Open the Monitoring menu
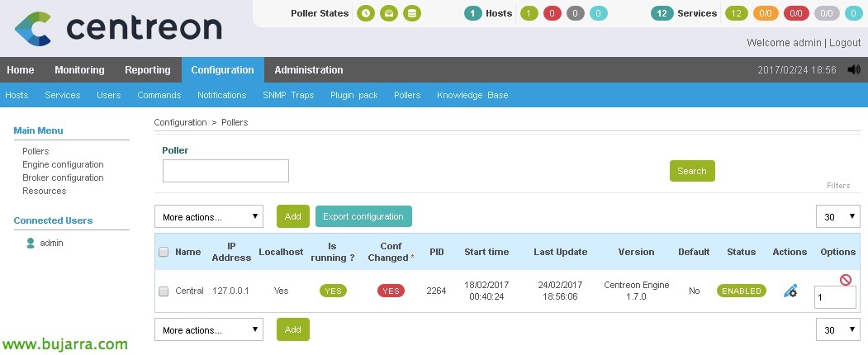Viewport: 868px width, 355px height. point(80,69)
